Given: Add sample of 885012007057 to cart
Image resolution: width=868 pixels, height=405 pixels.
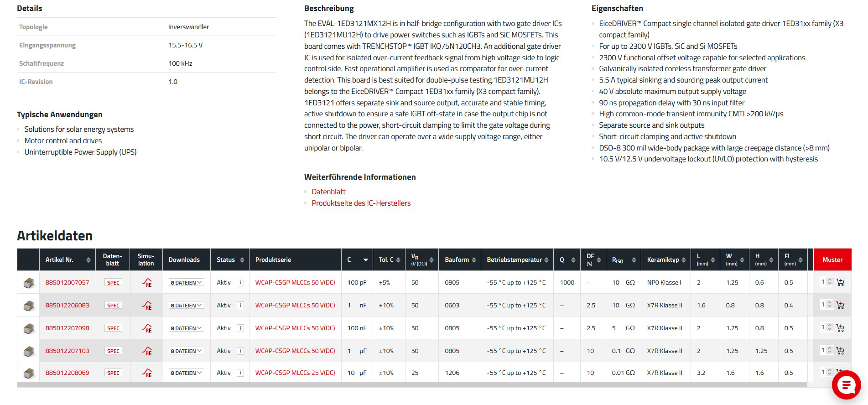Looking at the screenshot, I should point(840,282).
